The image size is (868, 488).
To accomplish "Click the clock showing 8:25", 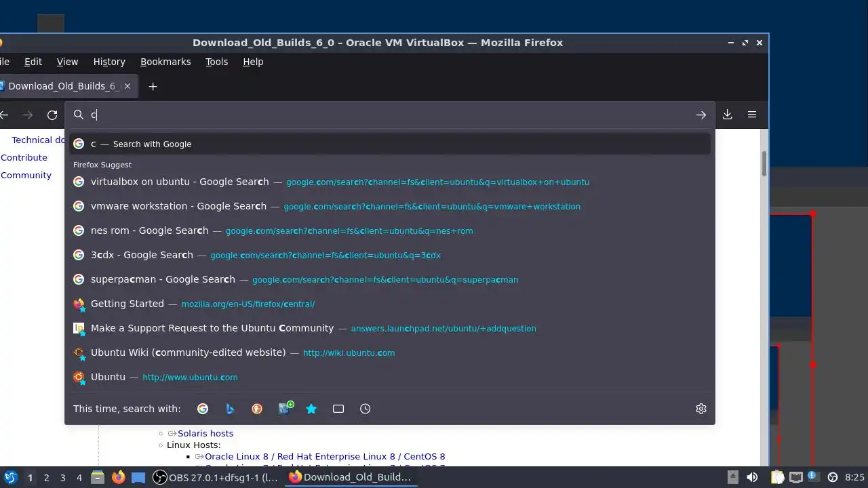I will pos(854,477).
